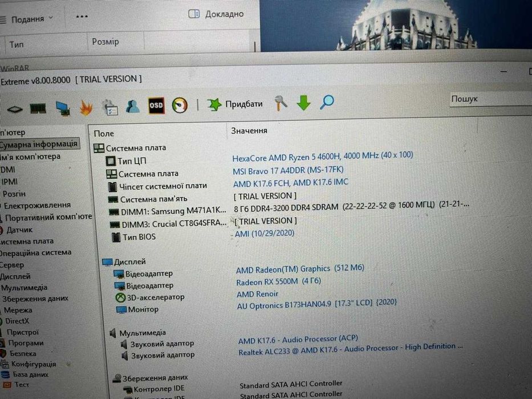Click the green download update arrow
Screen dimensions: 532x399
tap(304, 103)
